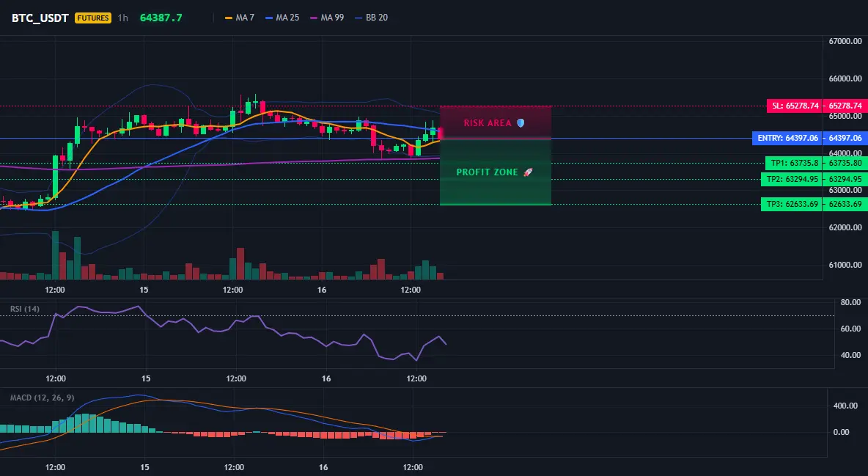Click the 60.00 RSI axis label
This screenshot has height=476, width=868.
[850, 329]
